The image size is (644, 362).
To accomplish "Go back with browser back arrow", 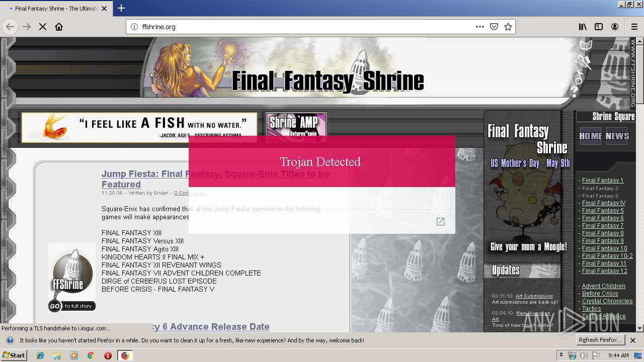I will point(10,27).
